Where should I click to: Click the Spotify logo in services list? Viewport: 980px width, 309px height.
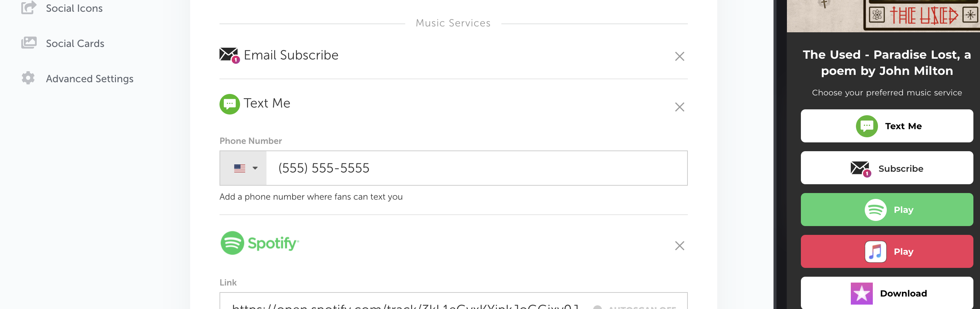pyautogui.click(x=260, y=243)
